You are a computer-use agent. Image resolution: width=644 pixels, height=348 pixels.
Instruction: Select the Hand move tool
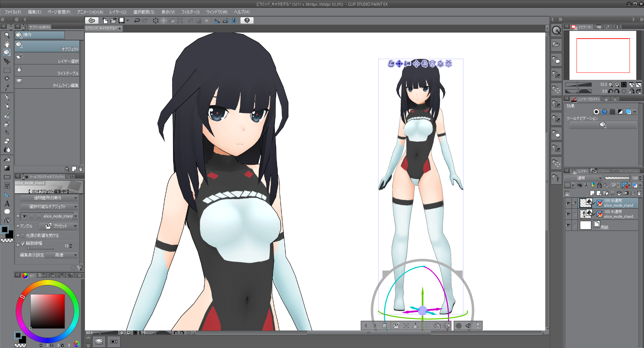coord(7,44)
